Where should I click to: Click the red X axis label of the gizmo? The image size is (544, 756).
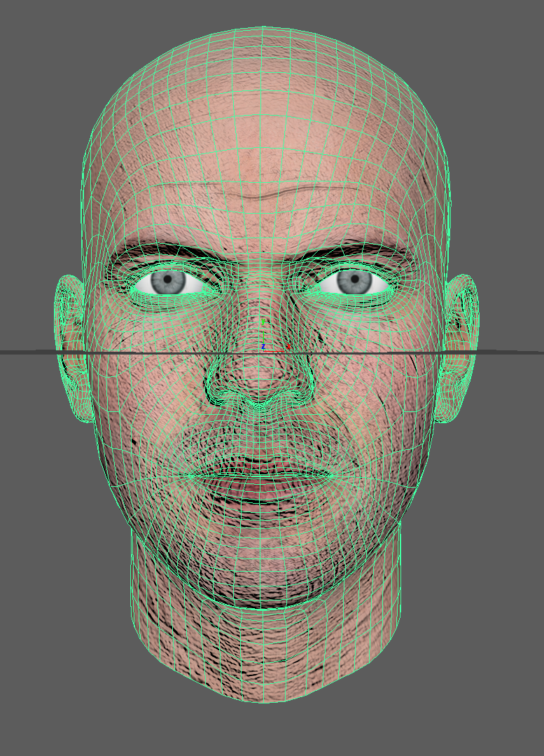click(x=288, y=347)
